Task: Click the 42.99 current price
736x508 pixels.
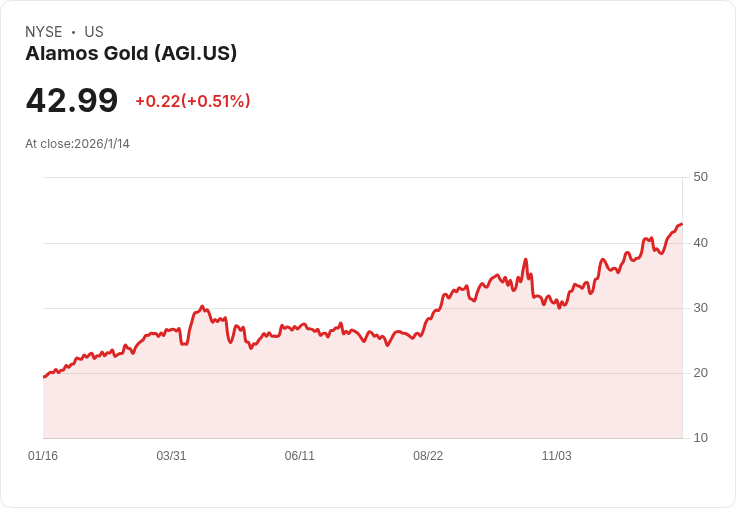Action: pyautogui.click(x=72, y=100)
